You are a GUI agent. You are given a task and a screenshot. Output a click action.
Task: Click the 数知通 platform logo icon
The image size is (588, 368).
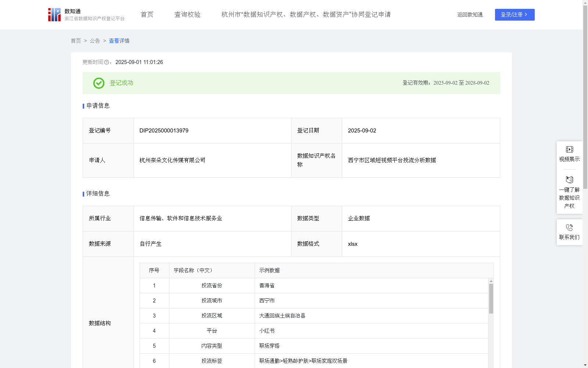point(54,15)
